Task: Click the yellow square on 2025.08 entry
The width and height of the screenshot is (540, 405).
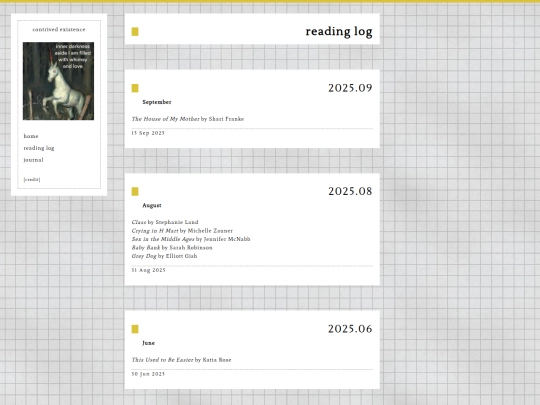Action: 135,191
